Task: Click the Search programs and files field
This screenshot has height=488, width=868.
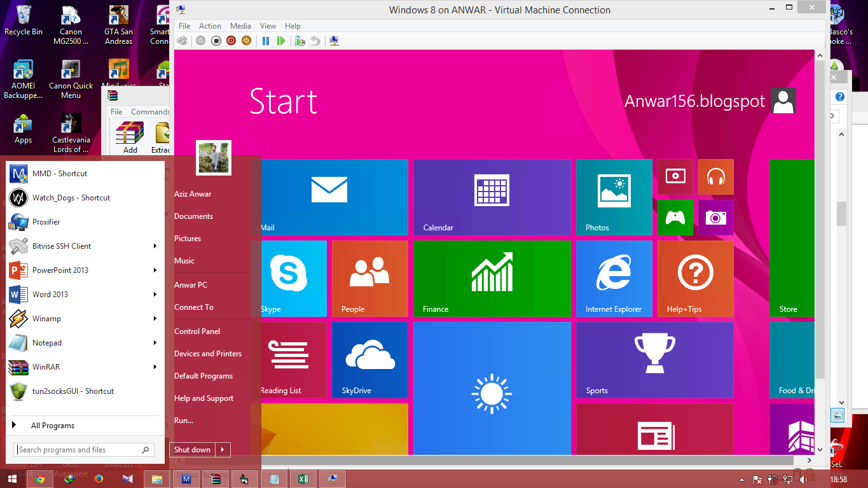Action: pos(84,450)
